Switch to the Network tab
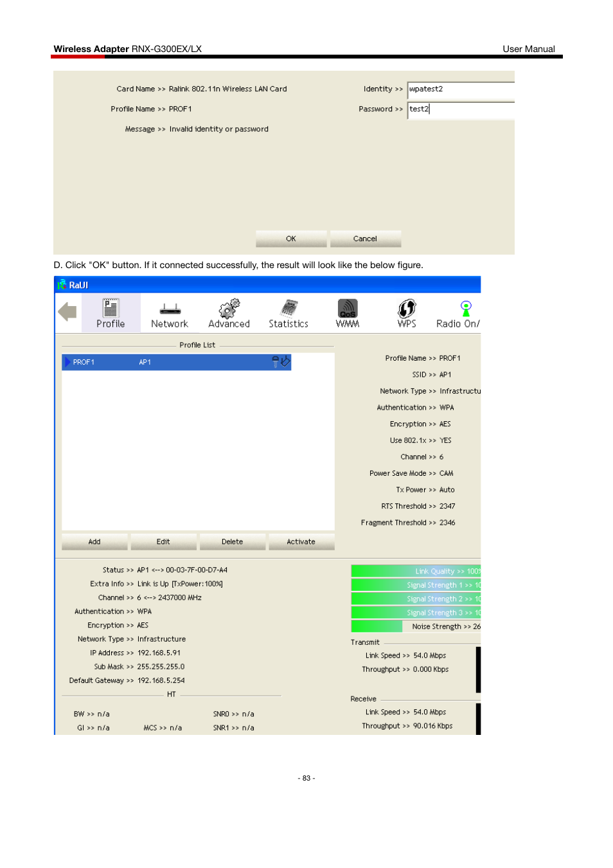 click(169, 312)
